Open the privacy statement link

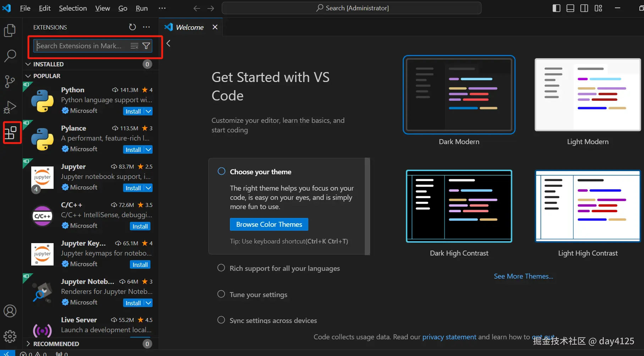tap(449, 337)
